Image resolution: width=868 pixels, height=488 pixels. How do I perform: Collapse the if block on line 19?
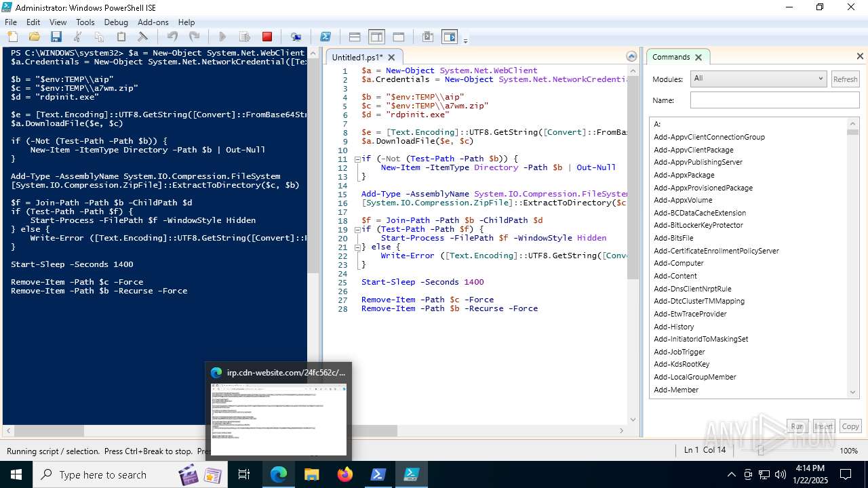pyautogui.click(x=357, y=229)
